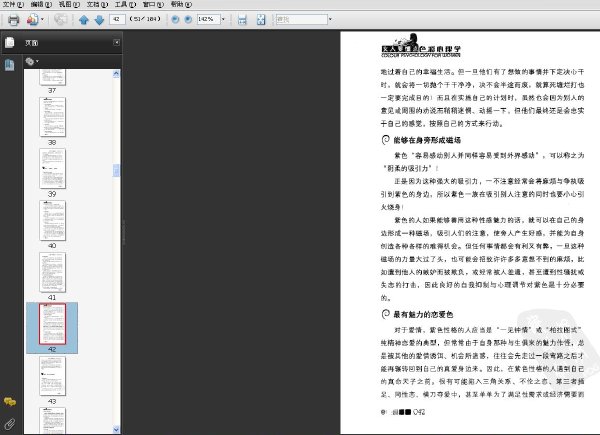Open the Attachments paperclip panel icon
The width and height of the screenshot is (600, 435).
point(10,424)
